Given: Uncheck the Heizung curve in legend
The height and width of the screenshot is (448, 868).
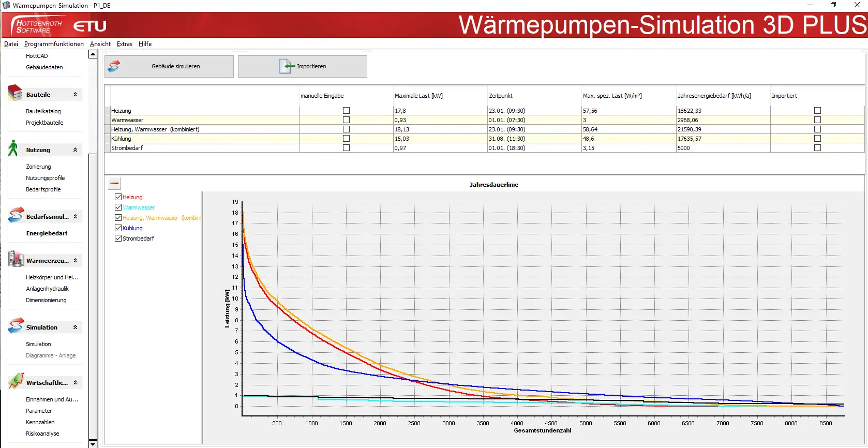Looking at the screenshot, I should (118, 197).
